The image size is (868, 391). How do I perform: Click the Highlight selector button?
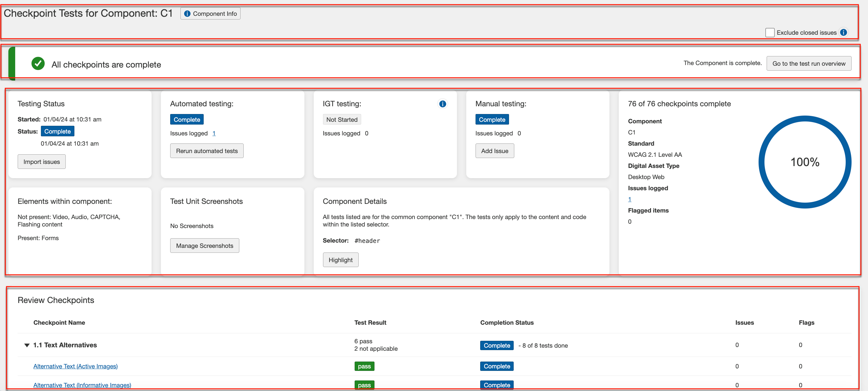pos(340,260)
